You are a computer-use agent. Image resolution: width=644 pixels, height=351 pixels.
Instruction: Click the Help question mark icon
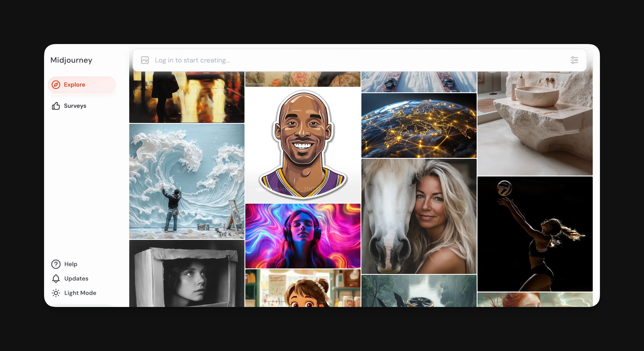click(x=56, y=264)
